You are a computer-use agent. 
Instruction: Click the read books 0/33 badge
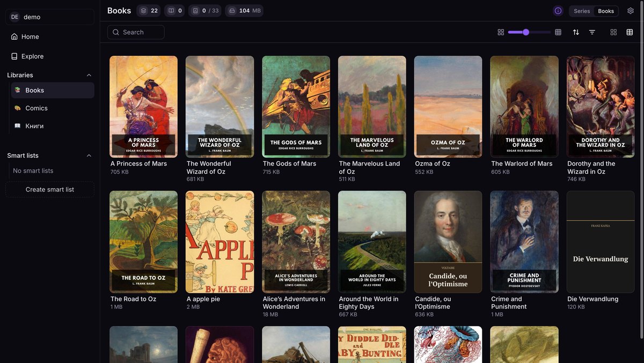(205, 11)
